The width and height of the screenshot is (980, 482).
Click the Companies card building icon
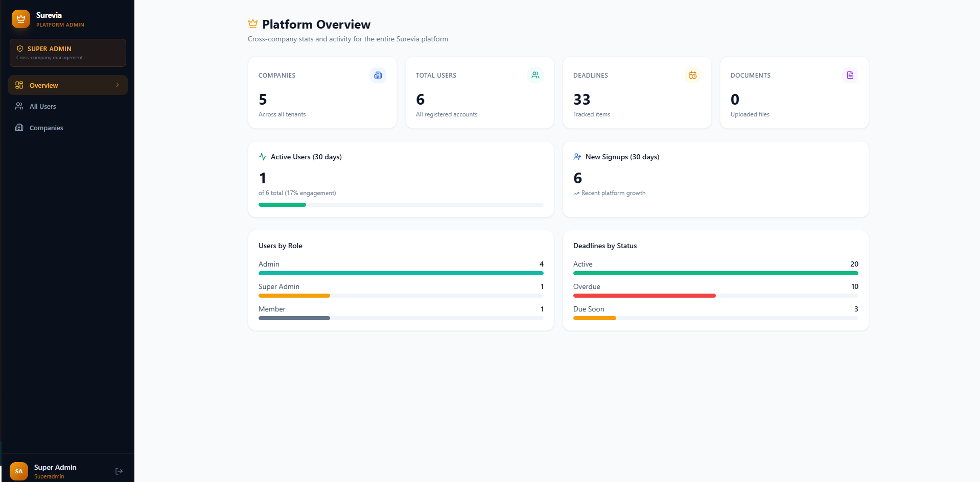click(378, 75)
